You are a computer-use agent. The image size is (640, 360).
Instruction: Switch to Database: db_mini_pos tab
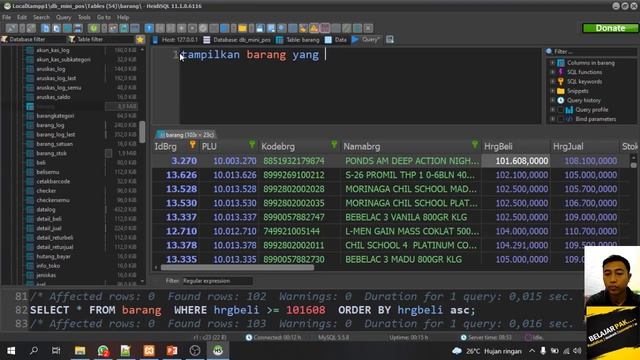pyautogui.click(x=237, y=40)
